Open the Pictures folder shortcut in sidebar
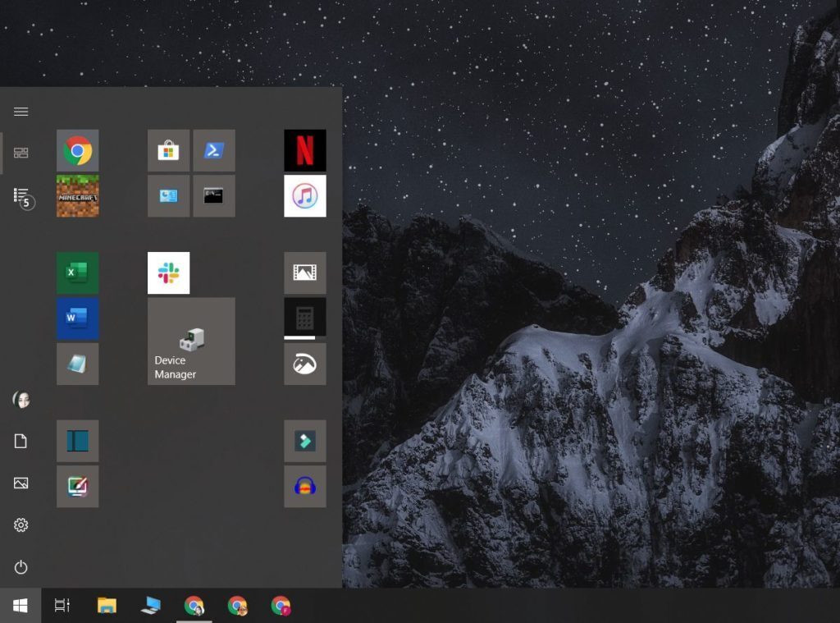The height and width of the screenshot is (623, 840). coord(21,483)
